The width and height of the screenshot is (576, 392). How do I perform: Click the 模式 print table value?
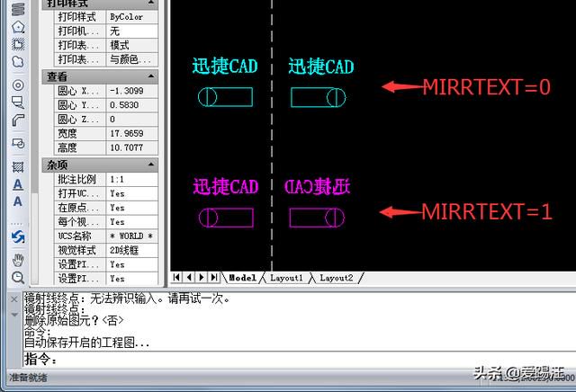click(x=132, y=45)
